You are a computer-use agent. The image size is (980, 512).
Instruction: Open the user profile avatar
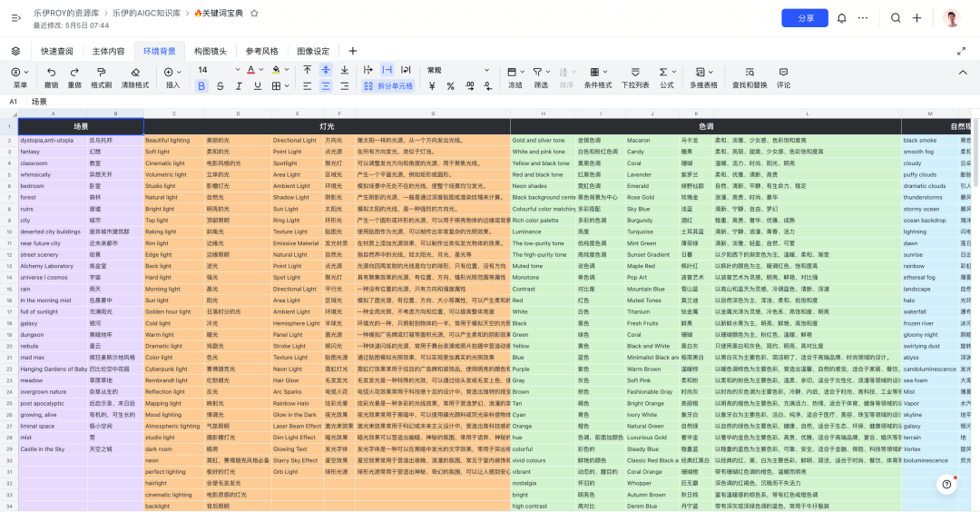pos(951,18)
